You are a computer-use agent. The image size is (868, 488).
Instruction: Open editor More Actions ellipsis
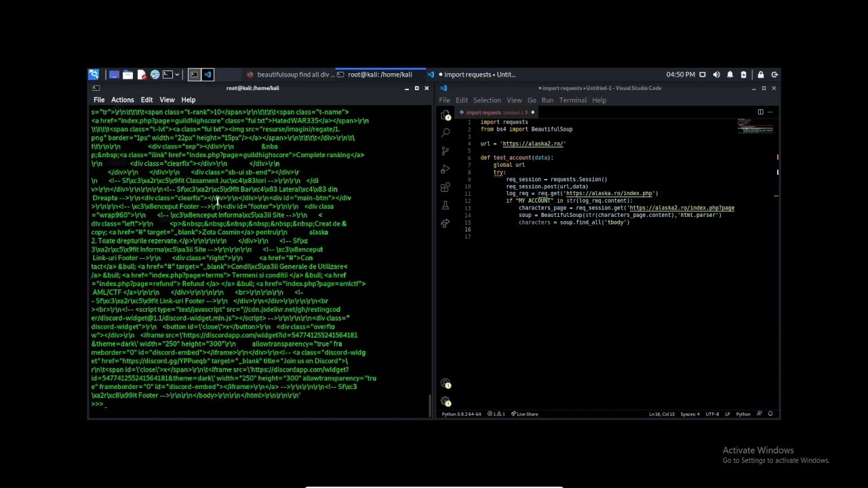pyautogui.click(x=770, y=113)
